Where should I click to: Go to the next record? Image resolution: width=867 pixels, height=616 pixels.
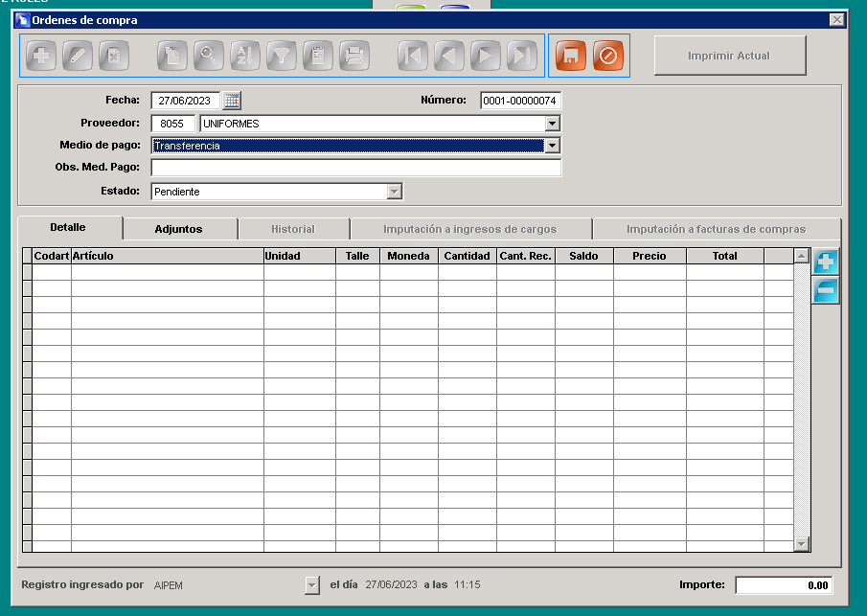click(x=486, y=56)
